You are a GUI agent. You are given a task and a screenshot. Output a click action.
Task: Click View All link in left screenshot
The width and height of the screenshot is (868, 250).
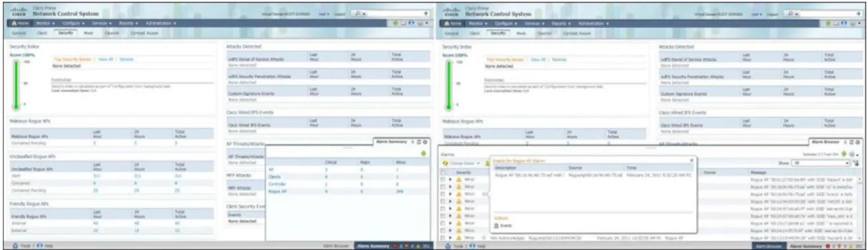pyautogui.click(x=105, y=59)
